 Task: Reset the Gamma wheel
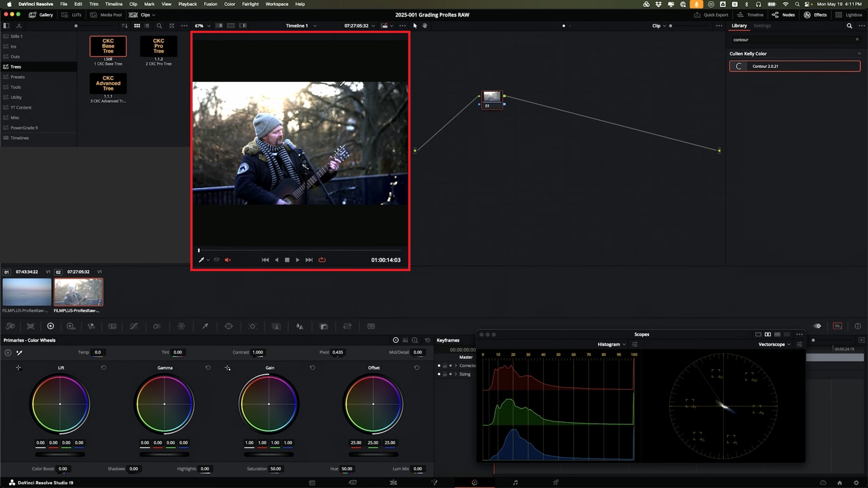click(x=208, y=368)
